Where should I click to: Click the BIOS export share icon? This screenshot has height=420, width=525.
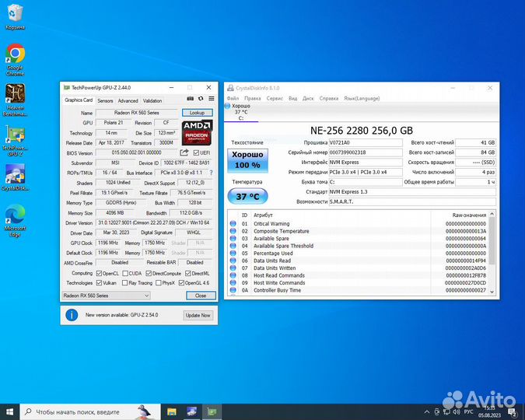coord(184,152)
